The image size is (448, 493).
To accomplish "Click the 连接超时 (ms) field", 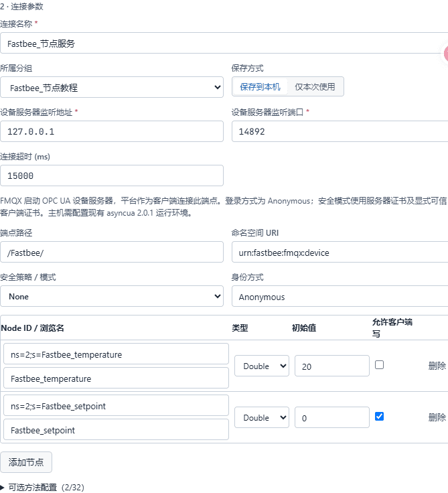I will (x=112, y=175).
